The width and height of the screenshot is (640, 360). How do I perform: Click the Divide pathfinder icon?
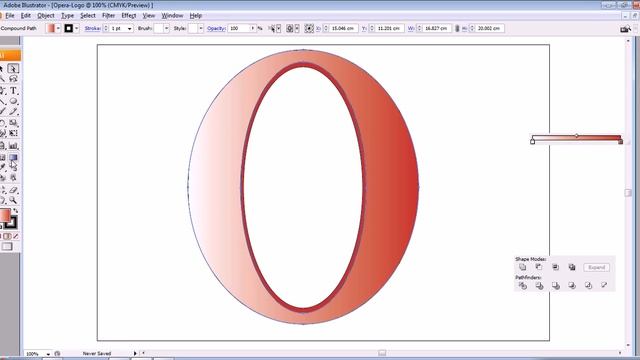pos(522,285)
